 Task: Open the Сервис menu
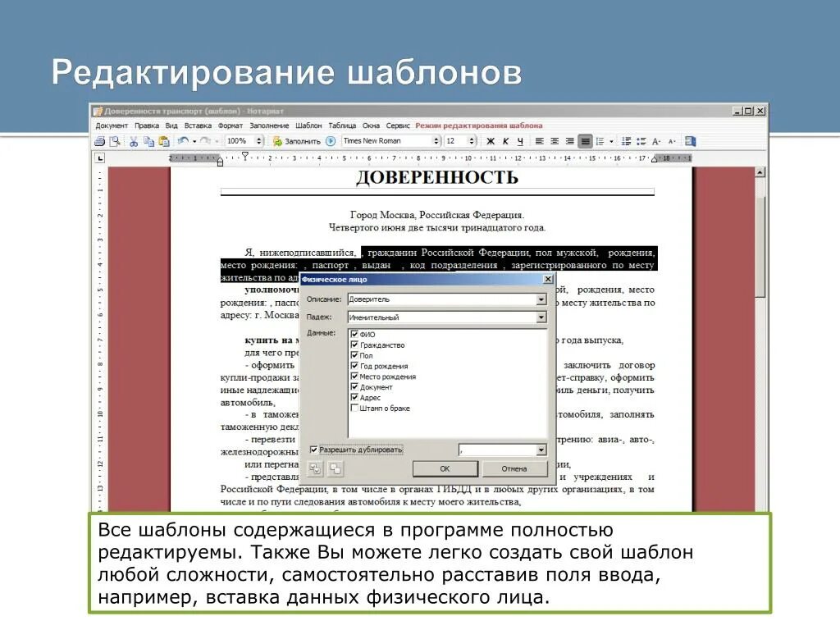398,126
